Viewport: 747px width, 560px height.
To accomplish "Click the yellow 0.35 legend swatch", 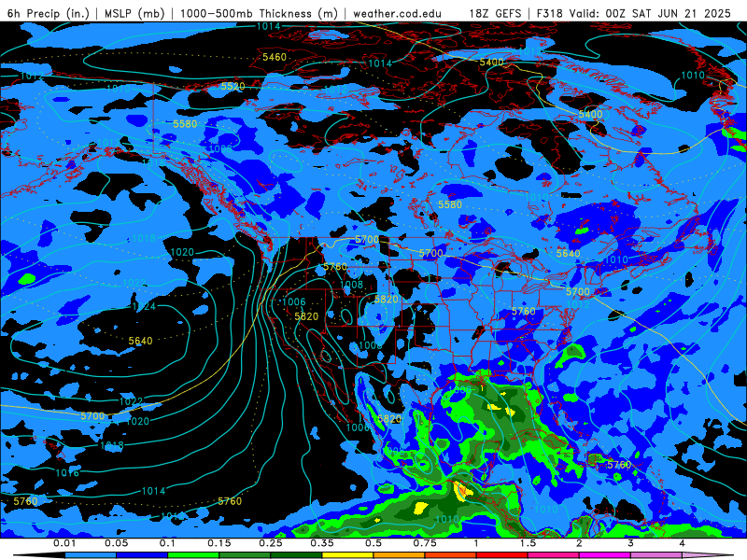I will [347, 555].
